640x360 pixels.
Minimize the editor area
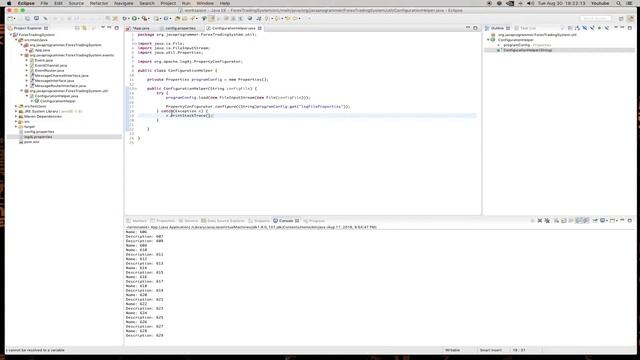(468, 28)
